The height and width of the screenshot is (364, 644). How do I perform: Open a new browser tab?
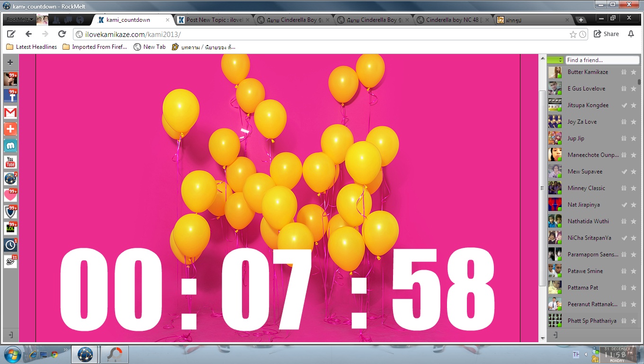pos(581,20)
